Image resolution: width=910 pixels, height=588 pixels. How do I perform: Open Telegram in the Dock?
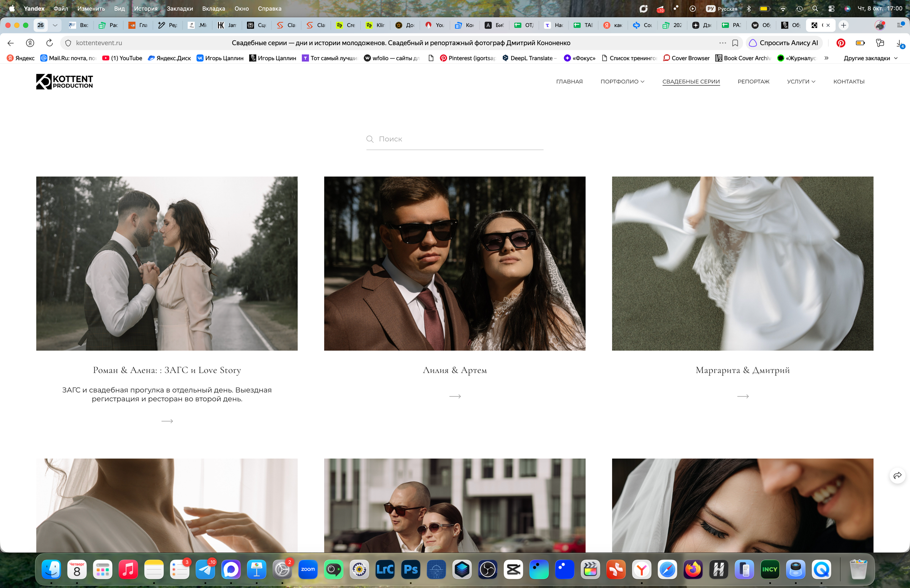[205, 570]
